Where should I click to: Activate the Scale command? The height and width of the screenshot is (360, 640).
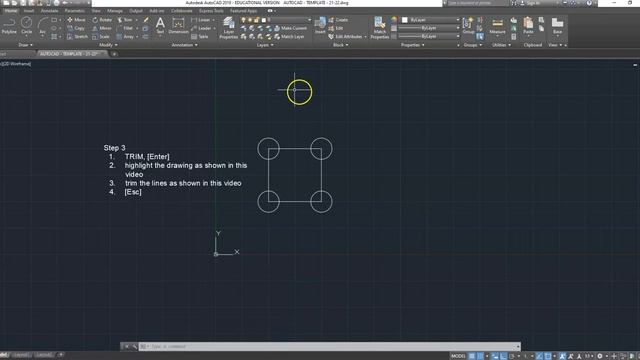coord(101,37)
